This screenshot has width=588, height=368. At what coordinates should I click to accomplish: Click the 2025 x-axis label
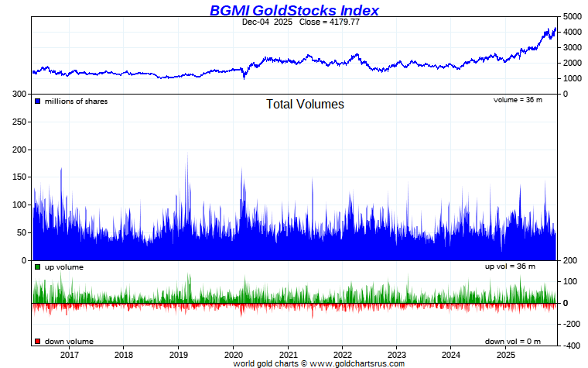[x=506, y=355]
